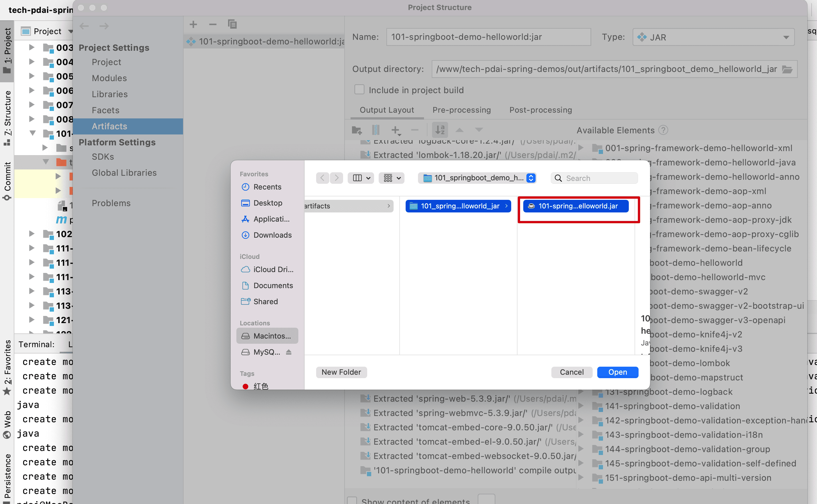Screen dimensions: 817x504
Task: Open the column view mode dropdown
Action: (x=361, y=178)
